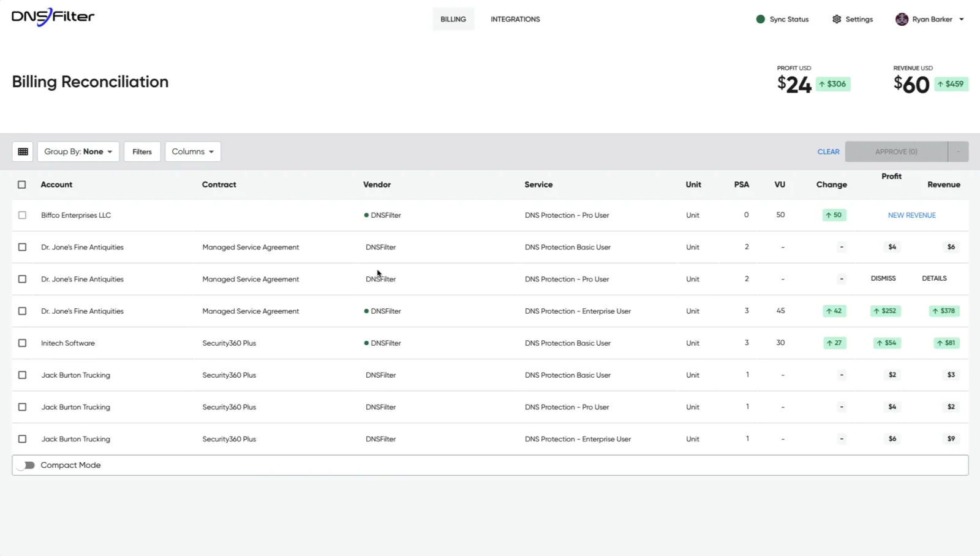Image resolution: width=980 pixels, height=556 pixels.
Task: Open the Filters button
Action: pos(142,151)
